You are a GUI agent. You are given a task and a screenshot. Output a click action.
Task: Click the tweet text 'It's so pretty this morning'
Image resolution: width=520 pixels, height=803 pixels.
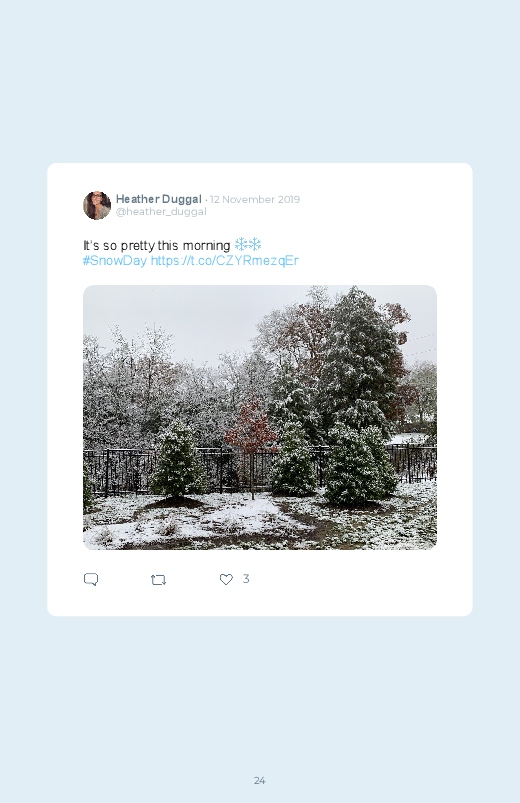tap(157, 245)
